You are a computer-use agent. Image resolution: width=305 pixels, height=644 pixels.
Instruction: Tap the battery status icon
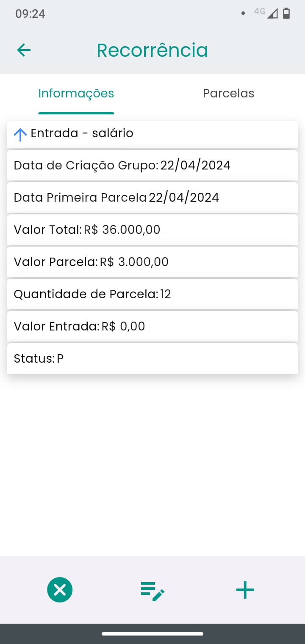pos(286,14)
